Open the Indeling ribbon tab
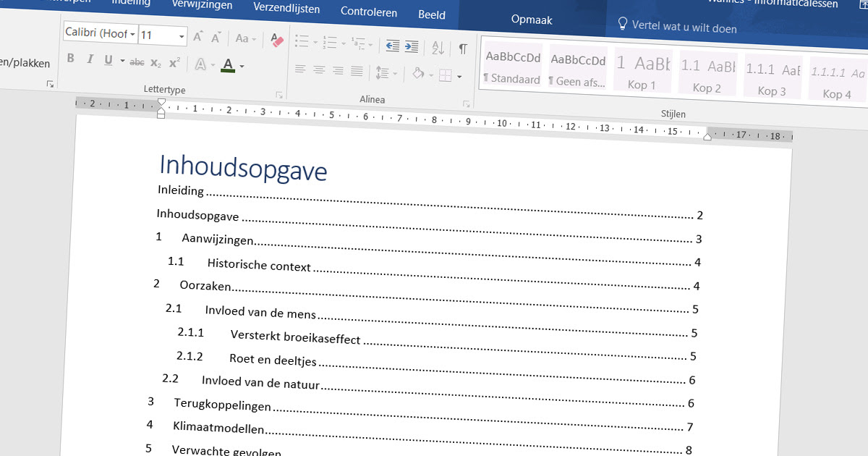 tap(131, 3)
